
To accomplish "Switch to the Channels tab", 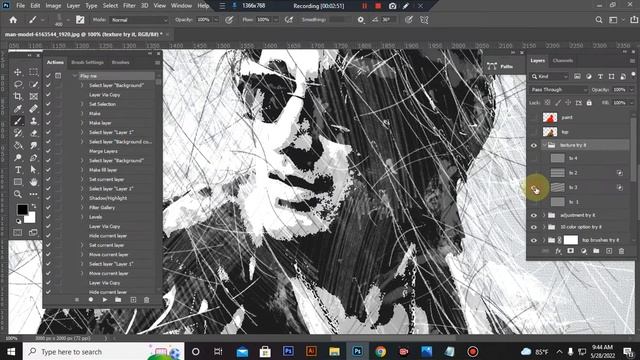I will coord(562,61).
